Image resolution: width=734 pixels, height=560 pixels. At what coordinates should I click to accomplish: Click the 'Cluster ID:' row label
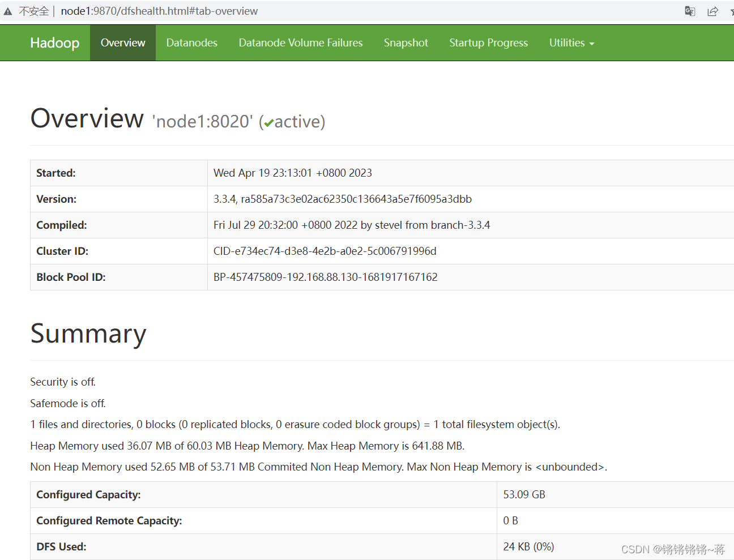pos(62,251)
